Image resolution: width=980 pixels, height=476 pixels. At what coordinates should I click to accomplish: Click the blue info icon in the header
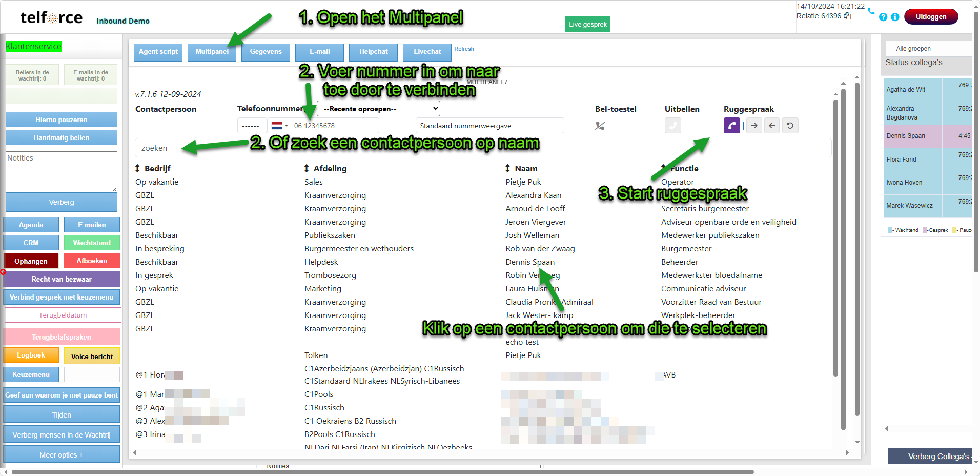click(x=895, y=17)
